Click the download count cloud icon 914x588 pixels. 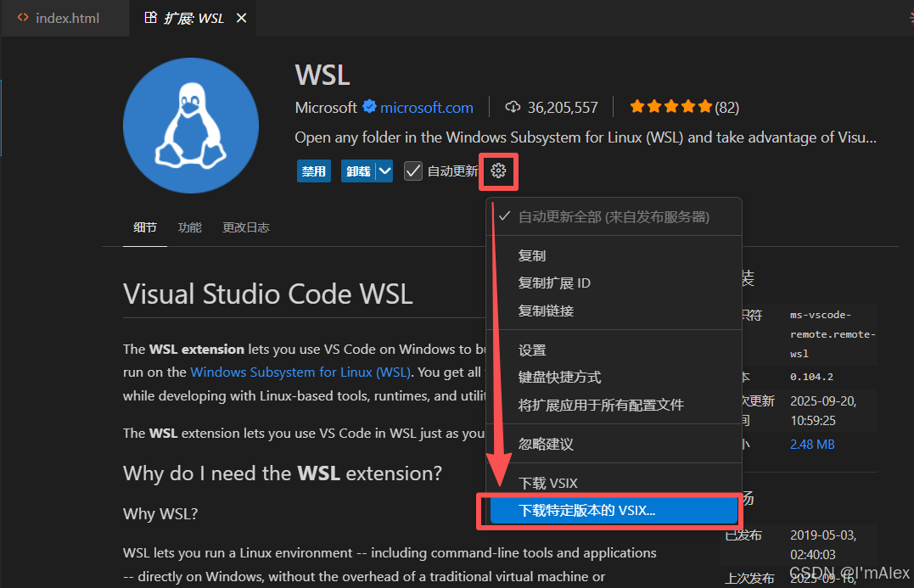pos(513,107)
